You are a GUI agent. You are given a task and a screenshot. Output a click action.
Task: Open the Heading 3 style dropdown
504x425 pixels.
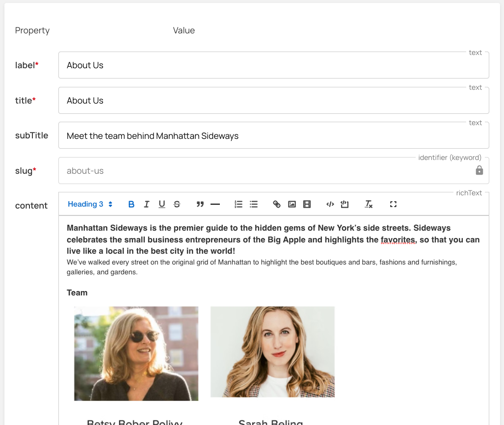coord(90,205)
